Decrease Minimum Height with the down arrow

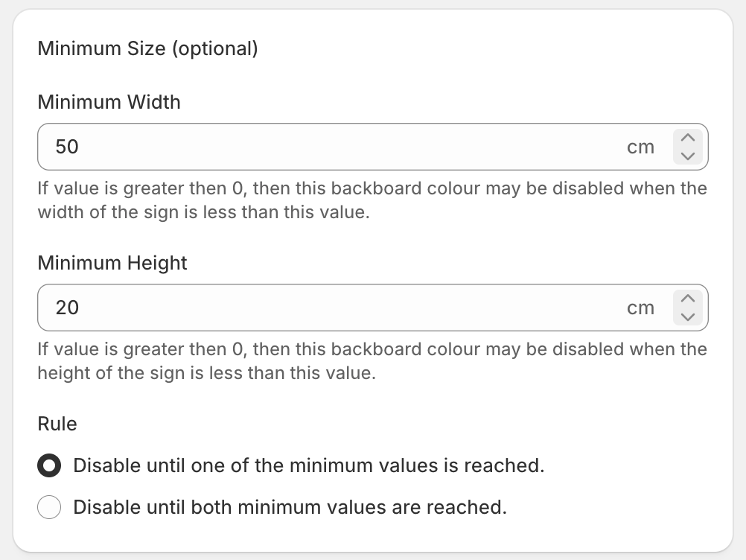point(688,316)
